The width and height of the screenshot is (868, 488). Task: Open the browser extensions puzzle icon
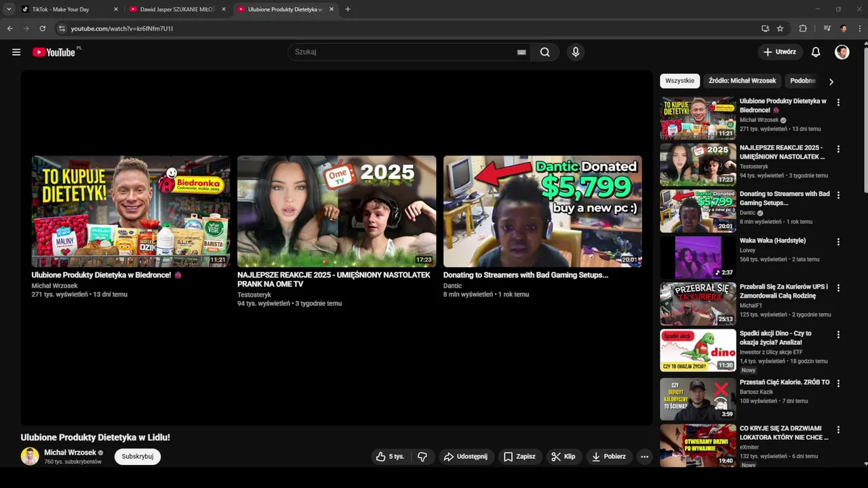803,28
